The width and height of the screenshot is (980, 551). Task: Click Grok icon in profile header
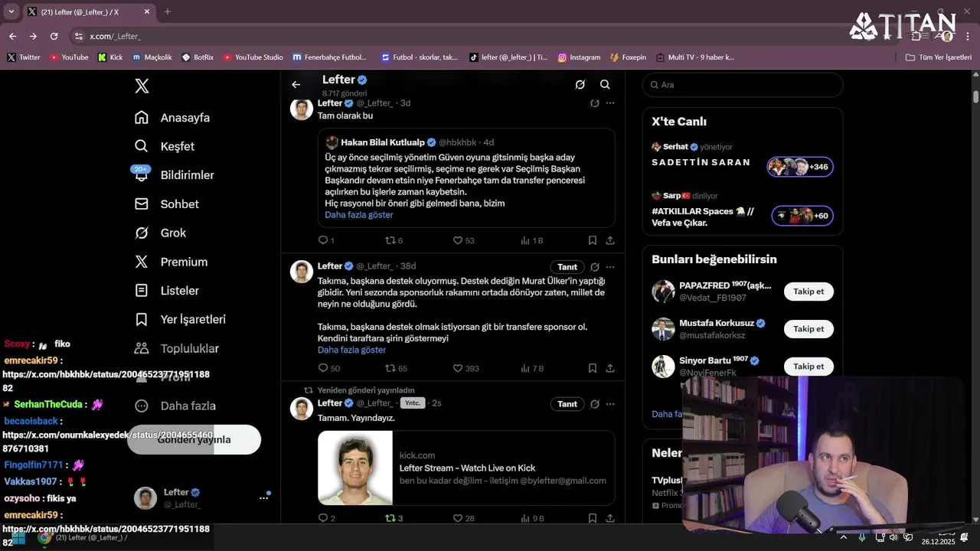tap(580, 84)
